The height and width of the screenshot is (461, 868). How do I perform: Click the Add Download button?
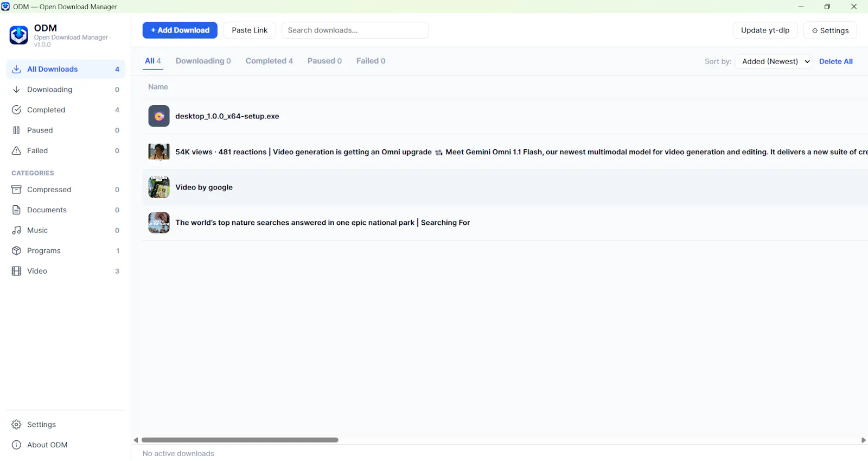click(x=180, y=30)
